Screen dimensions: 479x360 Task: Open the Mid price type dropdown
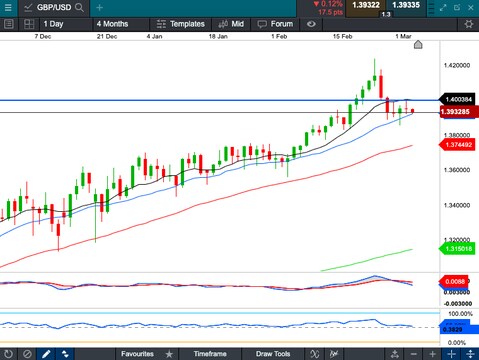(x=231, y=24)
